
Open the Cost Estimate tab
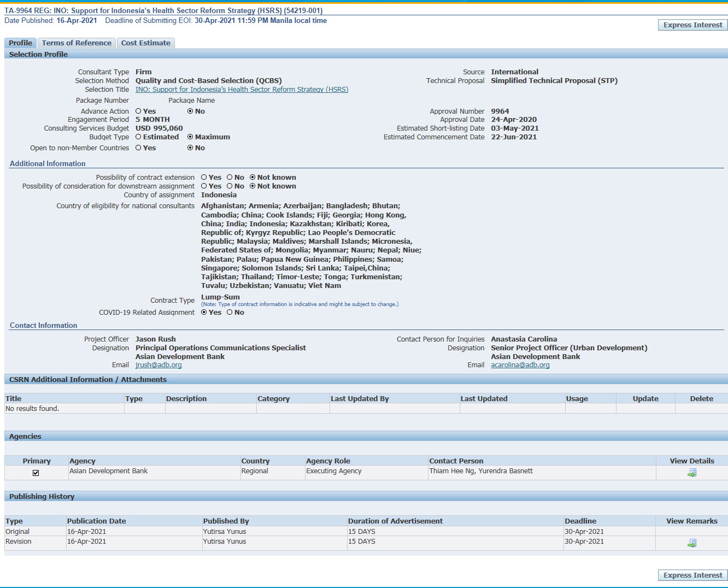pos(146,43)
